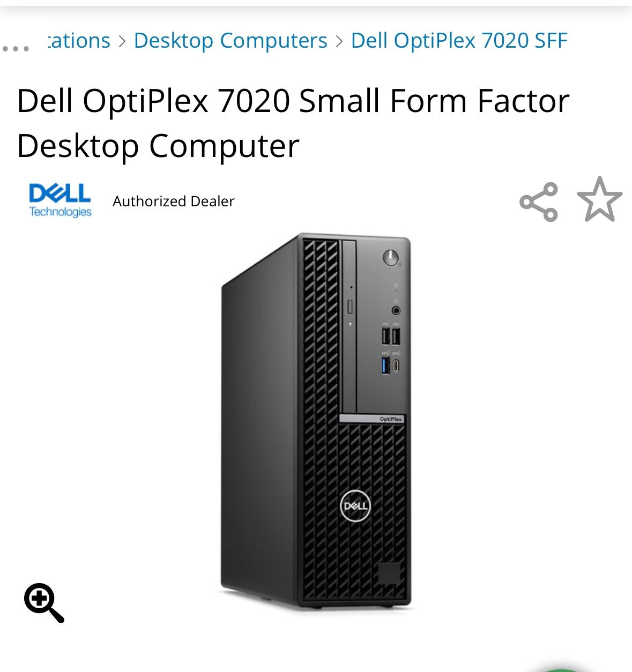Click the Dell Technologies logo
The width and height of the screenshot is (632, 672).
[60, 201]
